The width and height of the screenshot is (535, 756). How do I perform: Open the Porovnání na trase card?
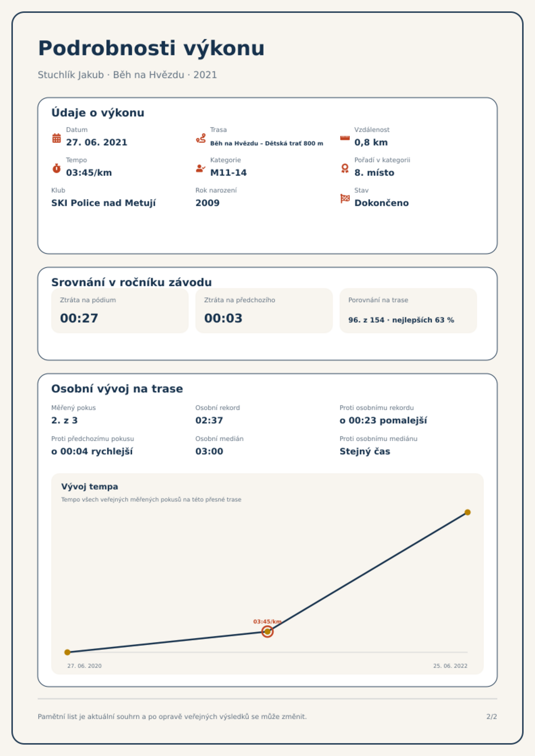tap(408, 310)
